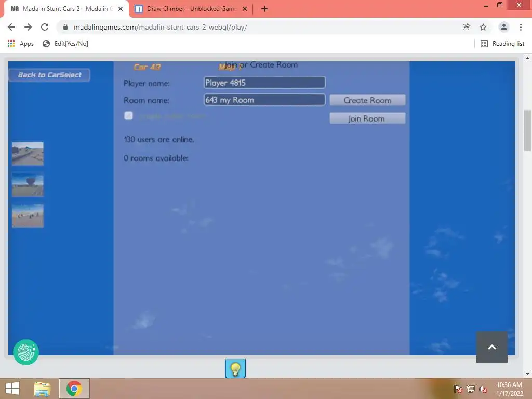This screenshot has width=532, height=399.
Task: View site security lock info
Action: [x=65, y=27]
